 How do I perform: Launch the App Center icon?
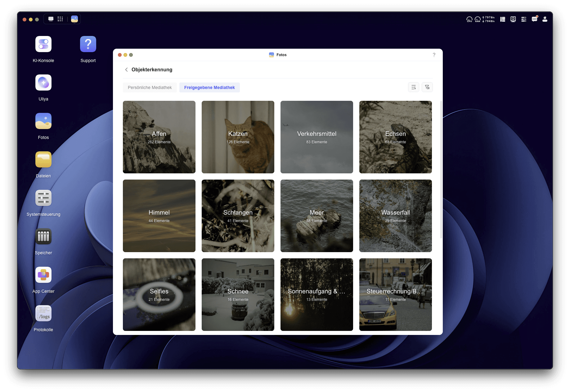tap(43, 275)
